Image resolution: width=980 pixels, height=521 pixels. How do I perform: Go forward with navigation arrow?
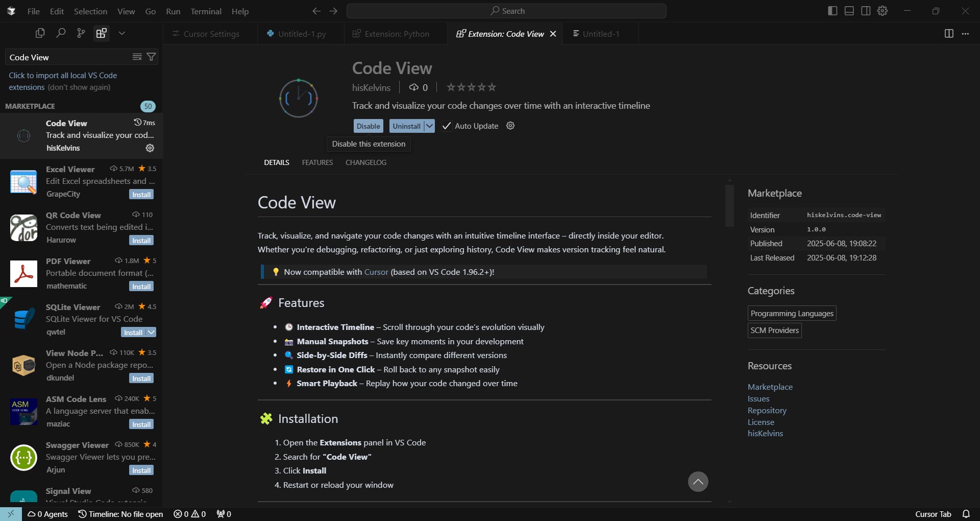pyautogui.click(x=333, y=11)
